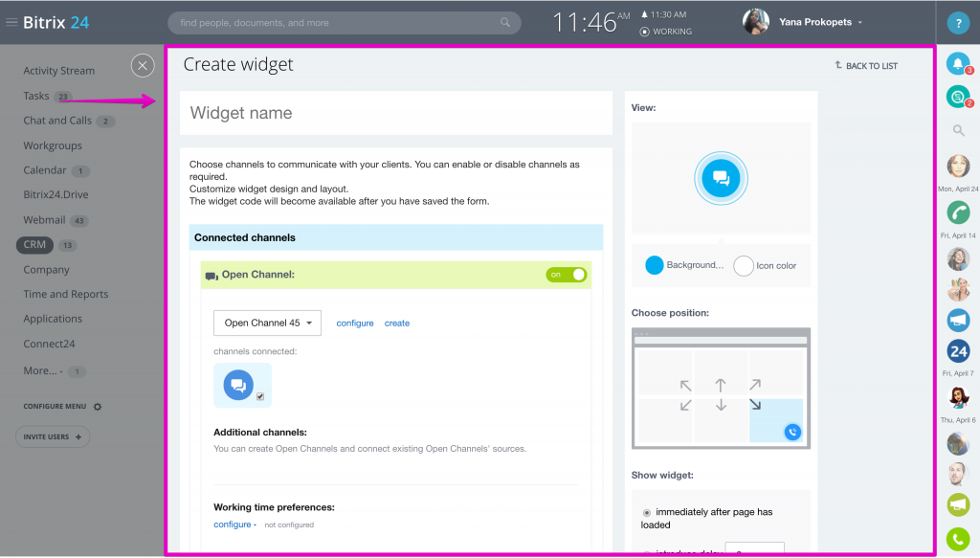
Task: Click the phone icon in position preview
Action: 792,432
